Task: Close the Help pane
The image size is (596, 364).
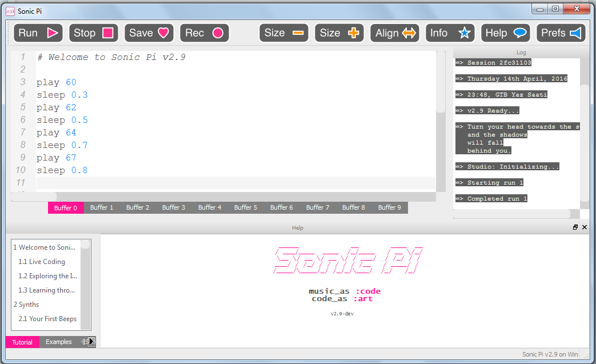Action: (584, 227)
